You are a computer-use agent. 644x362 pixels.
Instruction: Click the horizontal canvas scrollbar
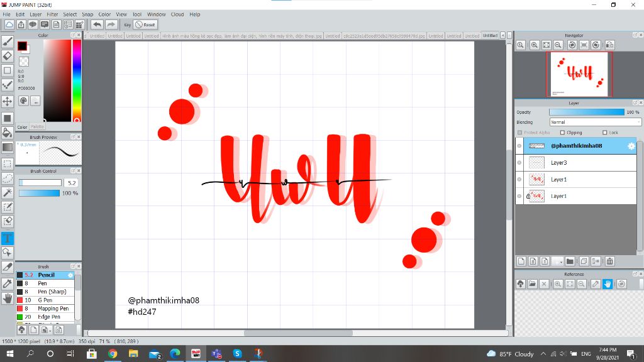coord(297,333)
